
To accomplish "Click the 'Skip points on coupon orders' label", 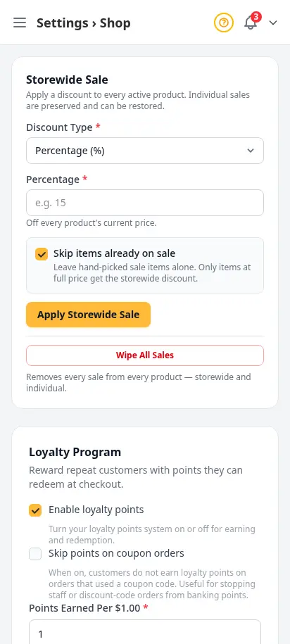I will coord(116,554).
